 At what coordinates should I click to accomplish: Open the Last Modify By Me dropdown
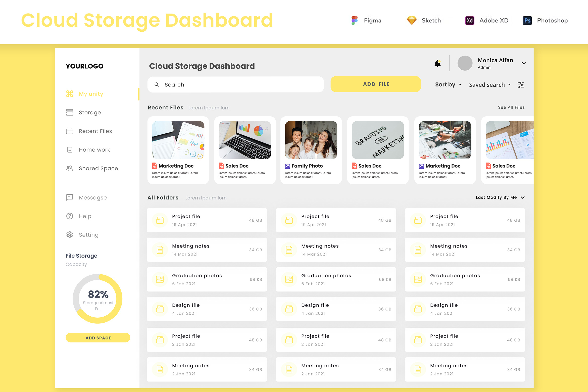pyautogui.click(x=500, y=198)
